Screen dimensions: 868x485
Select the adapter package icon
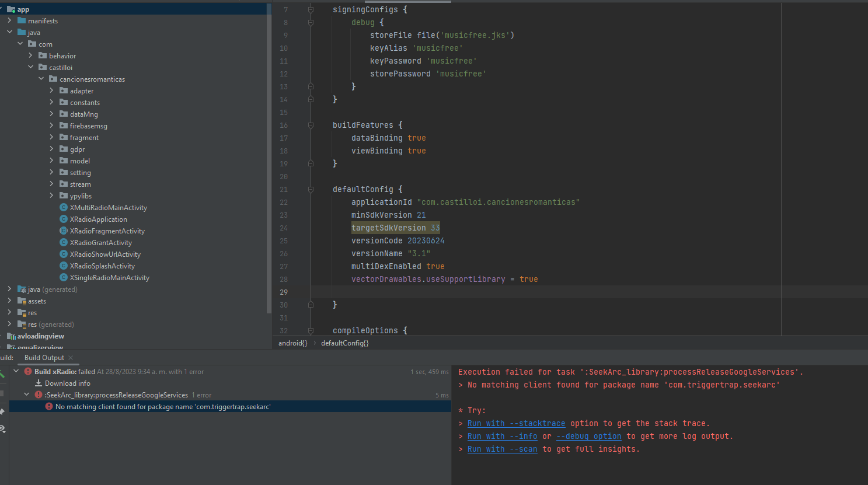(64, 90)
